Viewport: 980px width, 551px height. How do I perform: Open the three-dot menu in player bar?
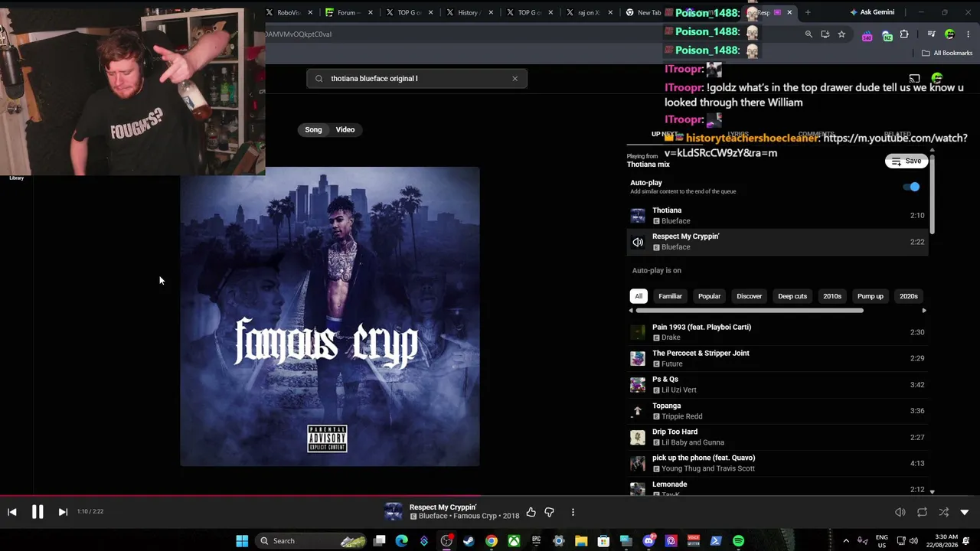573,512
